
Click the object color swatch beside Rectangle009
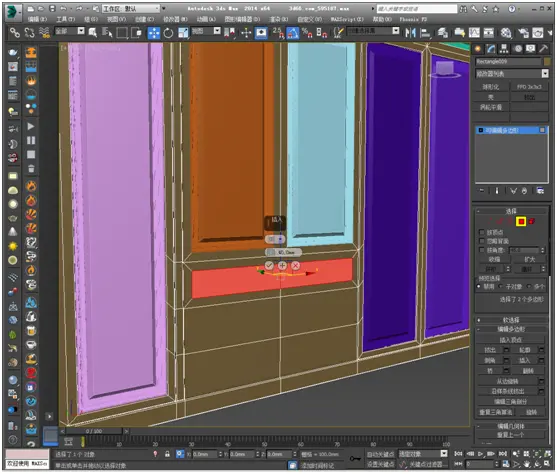click(x=547, y=61)
